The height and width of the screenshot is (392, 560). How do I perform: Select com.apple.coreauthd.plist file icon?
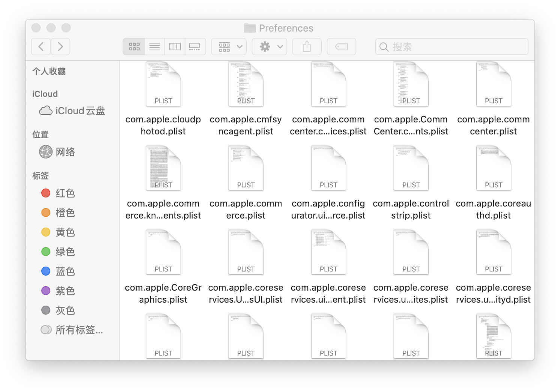(x=494, y=168)
